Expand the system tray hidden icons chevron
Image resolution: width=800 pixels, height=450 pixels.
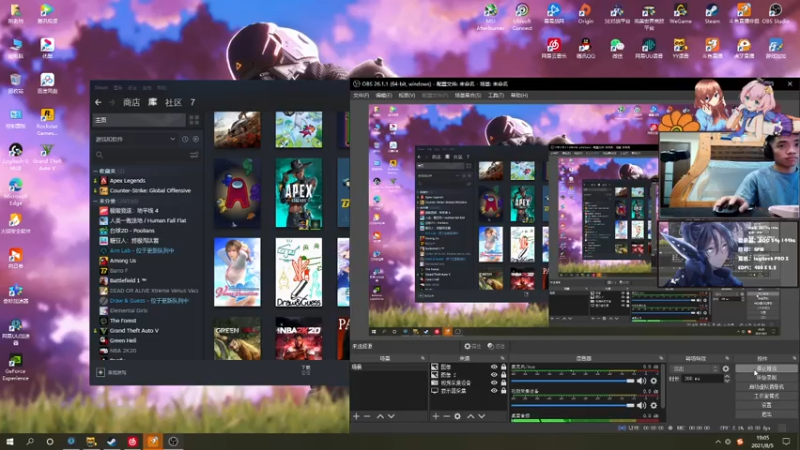[718, 441]
